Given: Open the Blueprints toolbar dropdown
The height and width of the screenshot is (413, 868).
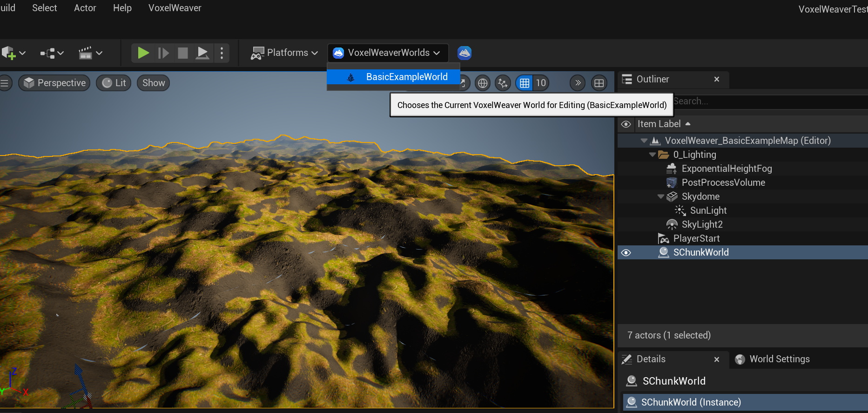Looking at the screenshot, I should tap(52, 53).
